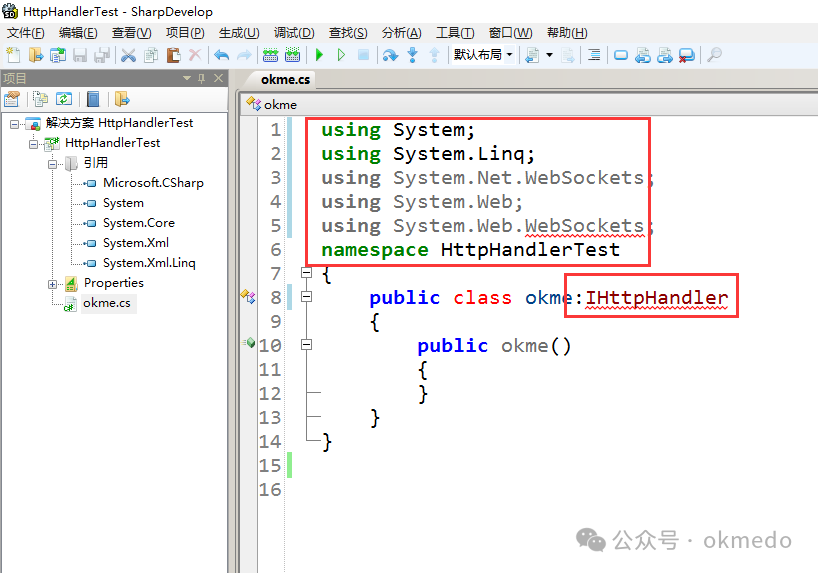Open the okme class selector combo box
Image resolution: width=818 pixels, height=573 pixels.
coord(530,104)
